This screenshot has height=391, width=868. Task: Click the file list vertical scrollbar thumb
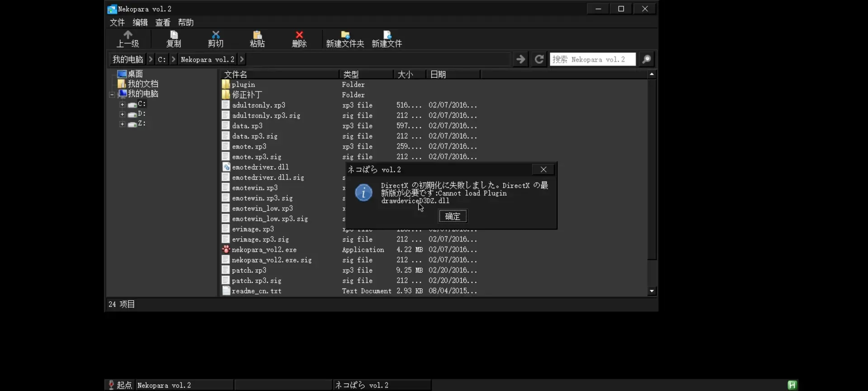click(651, 169)
